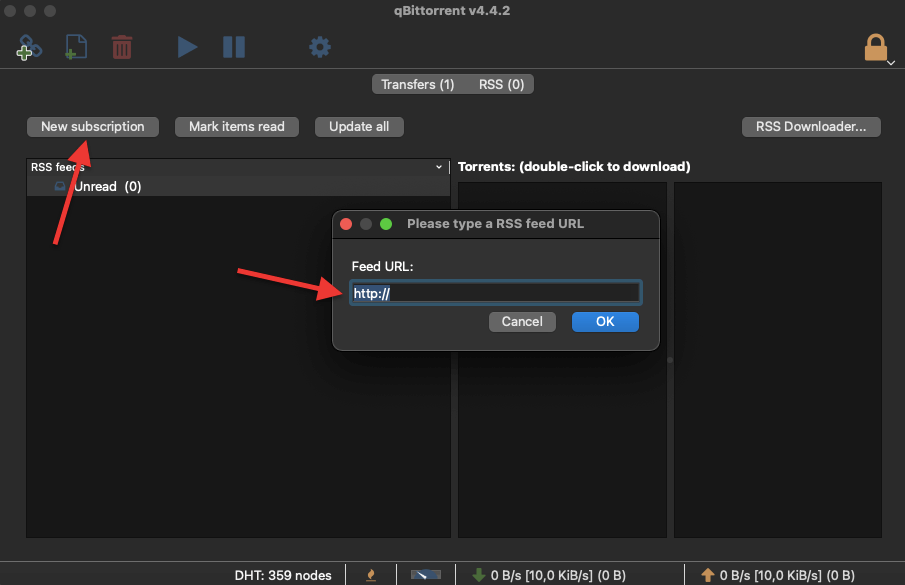Click the DHT: 359 nodes status text
This screenshot has height=585, width=905.
coord(283,575)
